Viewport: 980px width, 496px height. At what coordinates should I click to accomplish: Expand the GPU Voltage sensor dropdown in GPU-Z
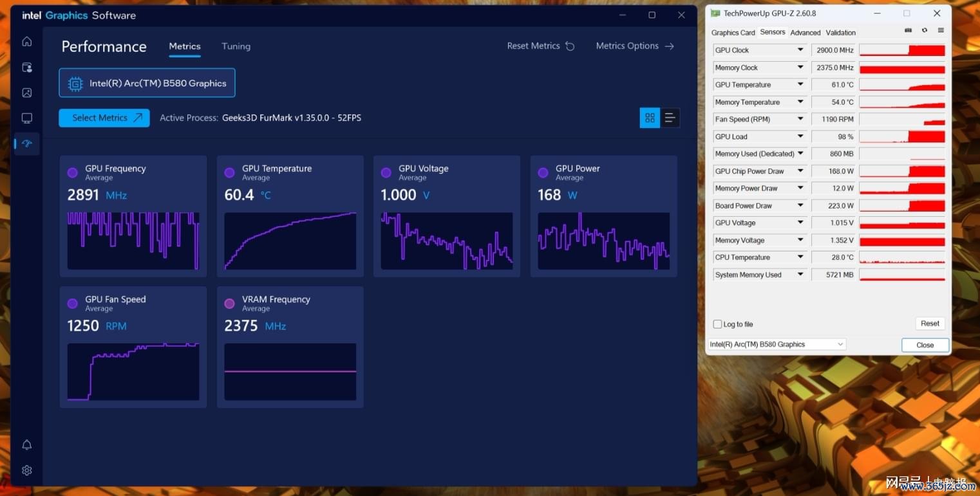800,223
